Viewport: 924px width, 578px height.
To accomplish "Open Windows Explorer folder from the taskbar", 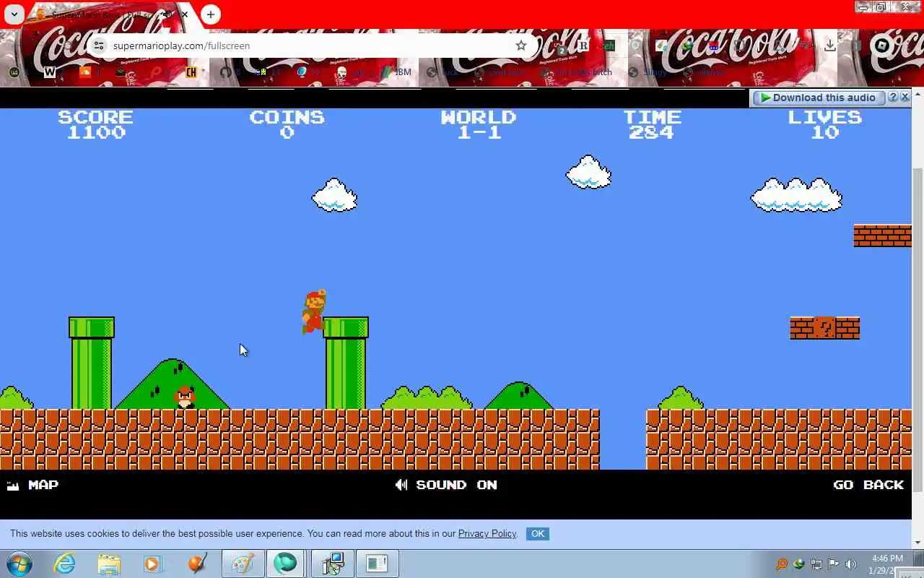I will coord(109,564).
